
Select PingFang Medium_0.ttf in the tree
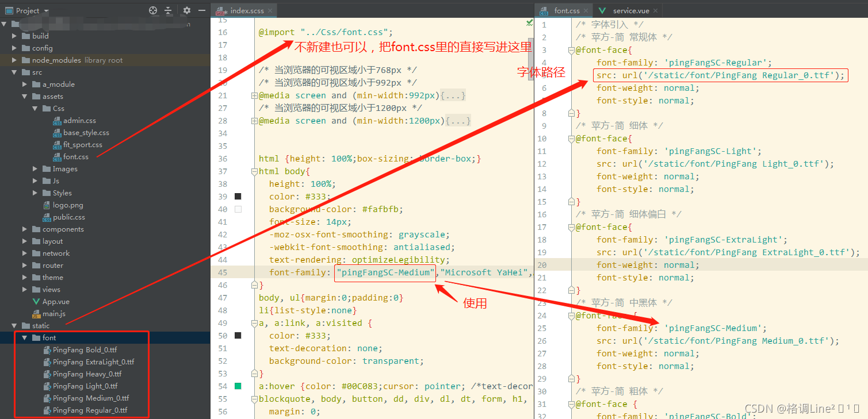[91, 398]
